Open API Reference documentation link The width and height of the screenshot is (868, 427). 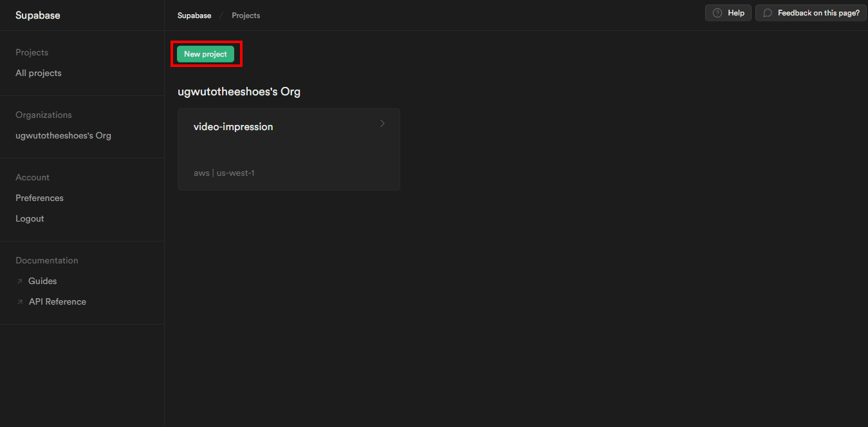coord(57,301)
